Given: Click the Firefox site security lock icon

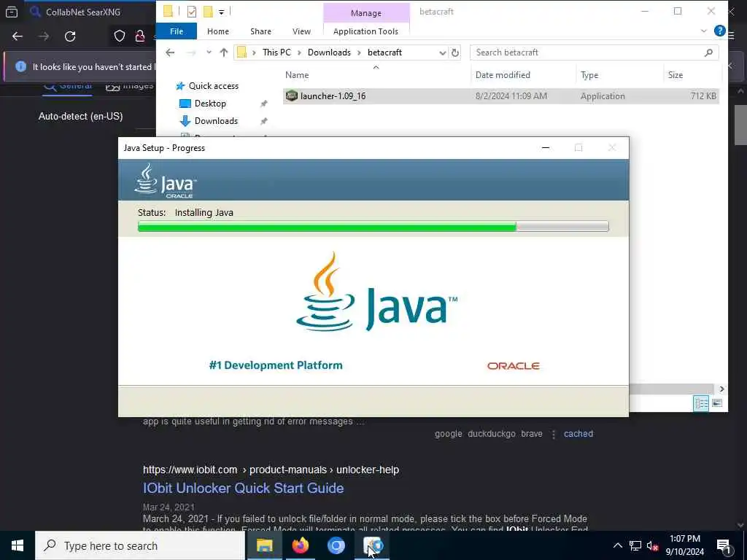Looking at the screenshot, I should (x=140, y=36).
